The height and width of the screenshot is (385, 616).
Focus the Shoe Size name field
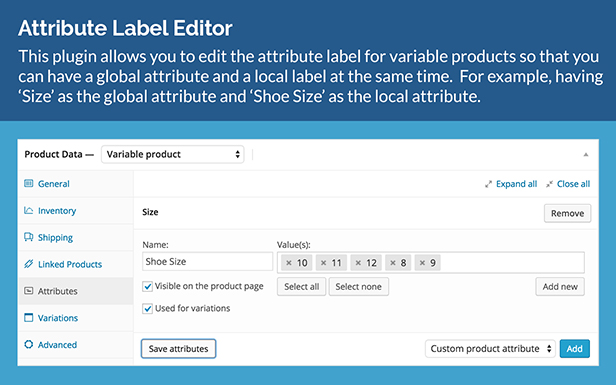pos(207,262)
